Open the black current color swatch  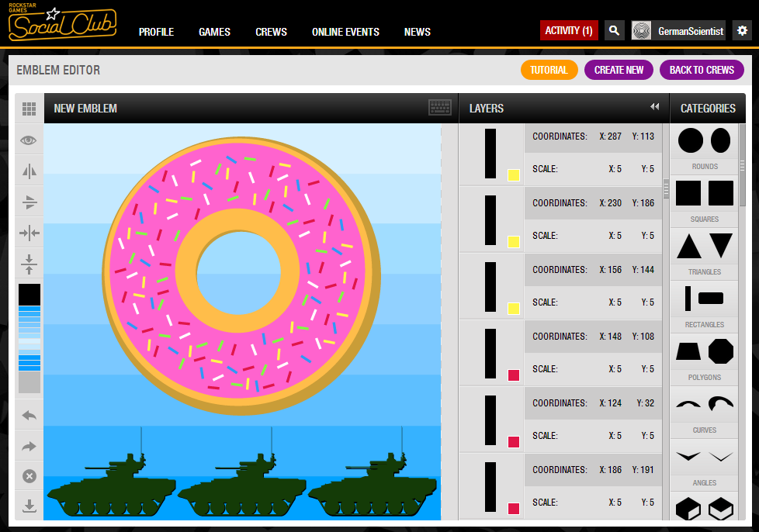(29, 295)
